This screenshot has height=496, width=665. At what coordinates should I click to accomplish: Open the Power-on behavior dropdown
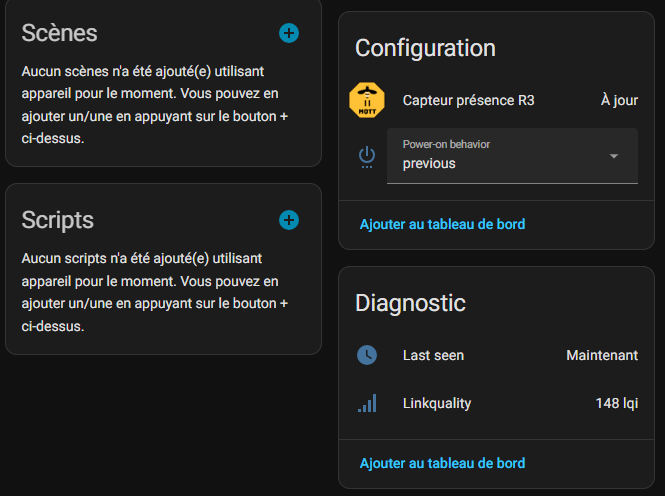click(500, 156)
